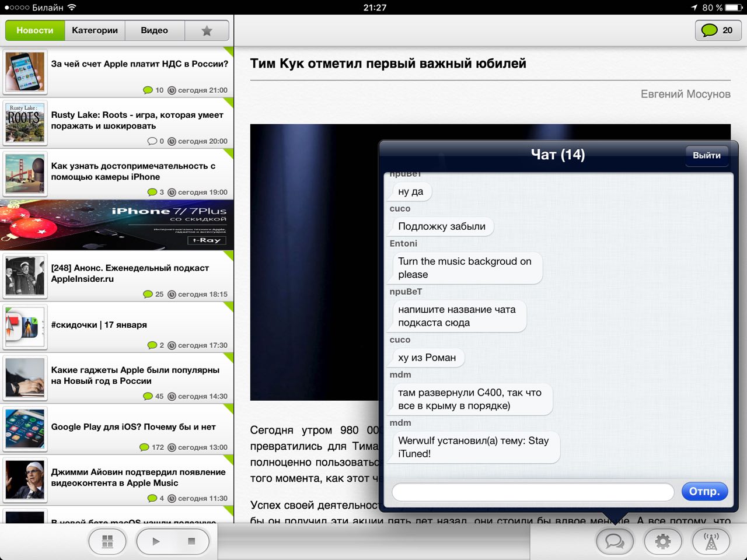Open the radio broadcast tower icon

click(711, 541)
